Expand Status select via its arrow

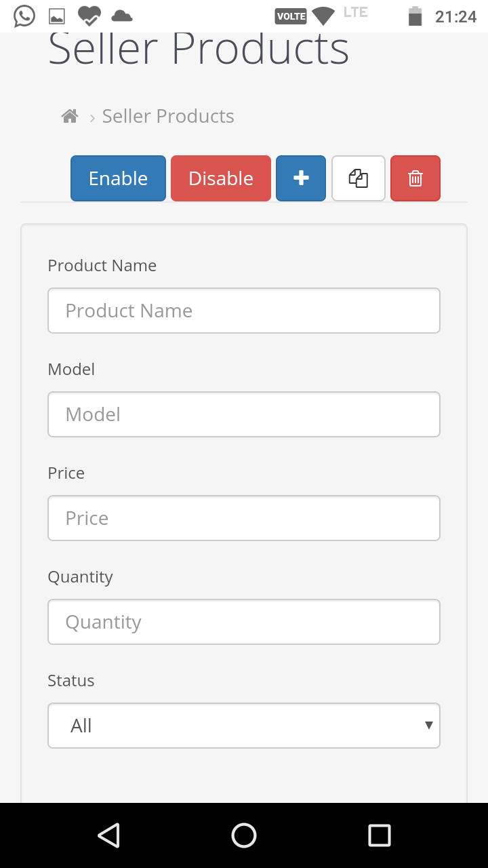pyautogui.click(x=428, y=725)
